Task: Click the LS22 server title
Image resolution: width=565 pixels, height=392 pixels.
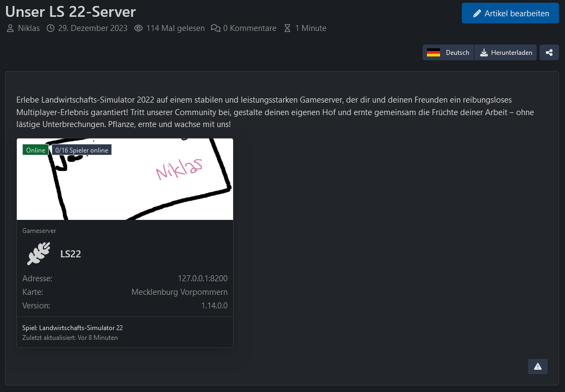Action: (71, 254)
